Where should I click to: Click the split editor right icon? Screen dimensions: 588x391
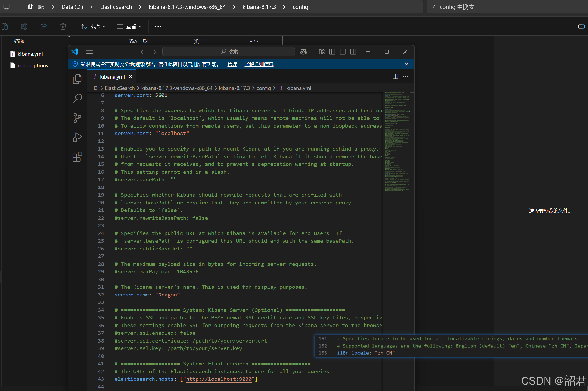click(x=395, y=76)
